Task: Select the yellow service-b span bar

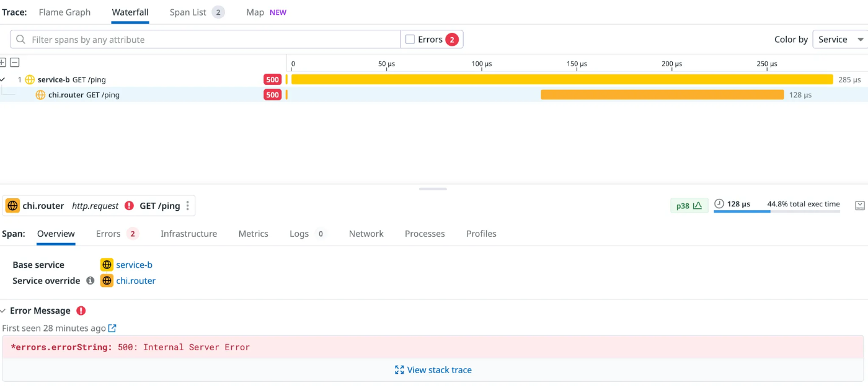Action: point(562,79)
